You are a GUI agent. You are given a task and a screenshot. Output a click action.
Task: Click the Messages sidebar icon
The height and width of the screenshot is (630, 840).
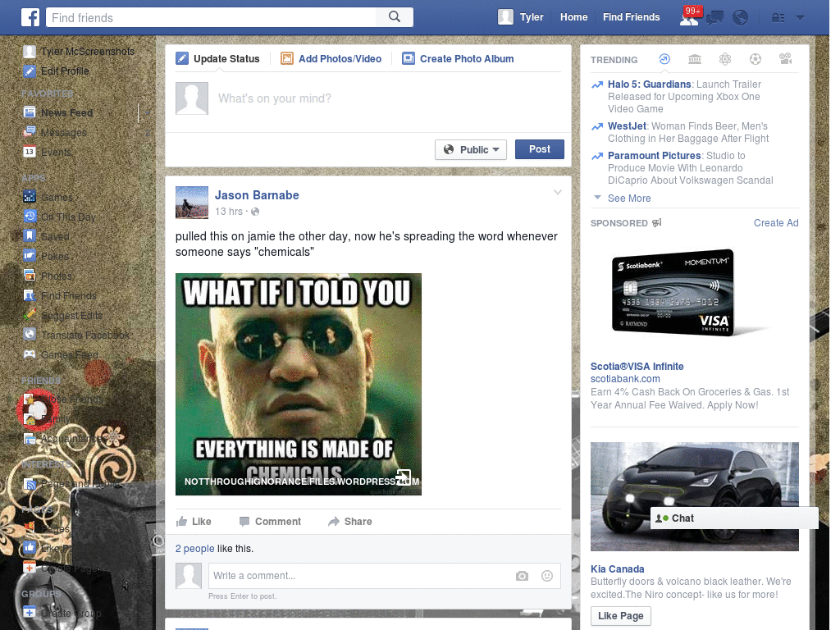pos(30,132)
